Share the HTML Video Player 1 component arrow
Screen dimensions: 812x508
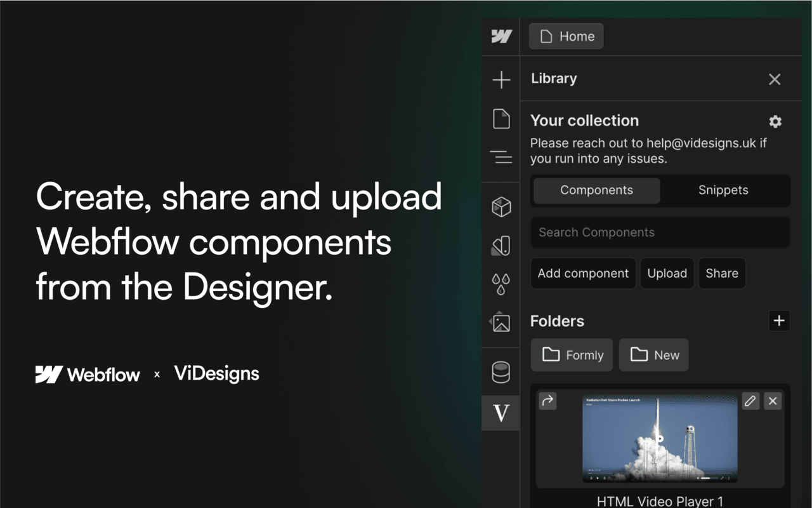click(547, 401)
